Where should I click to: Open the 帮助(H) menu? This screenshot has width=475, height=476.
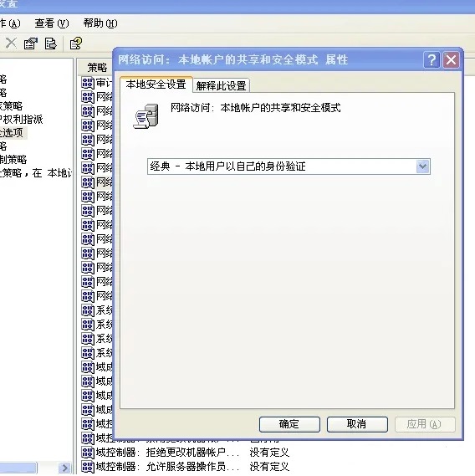100,23
